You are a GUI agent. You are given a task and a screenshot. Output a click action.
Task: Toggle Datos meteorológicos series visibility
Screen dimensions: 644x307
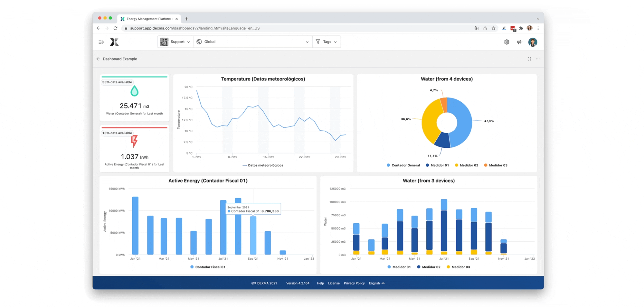[x=263, y=165]
